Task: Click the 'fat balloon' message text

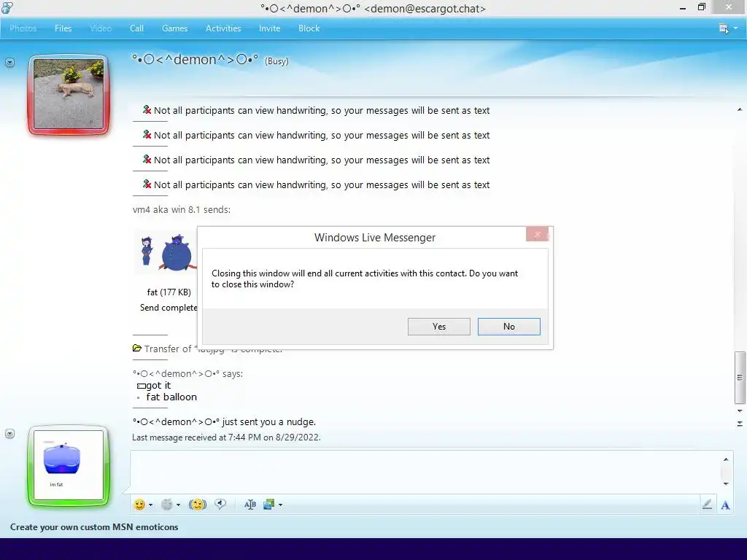Action: [x=171, y=397]
